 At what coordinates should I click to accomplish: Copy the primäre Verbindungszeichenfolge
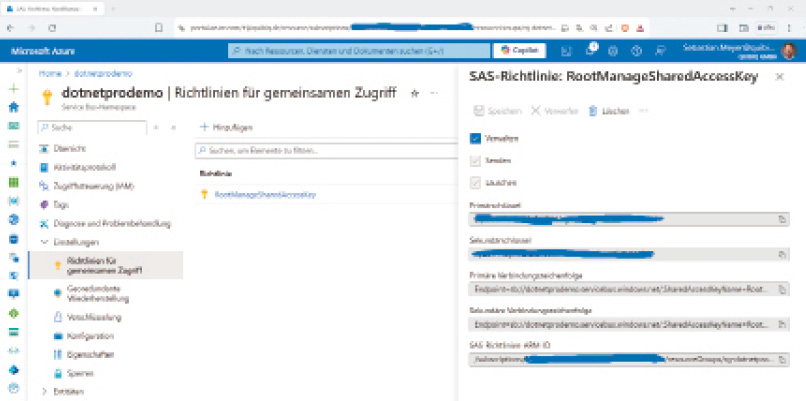782,290
